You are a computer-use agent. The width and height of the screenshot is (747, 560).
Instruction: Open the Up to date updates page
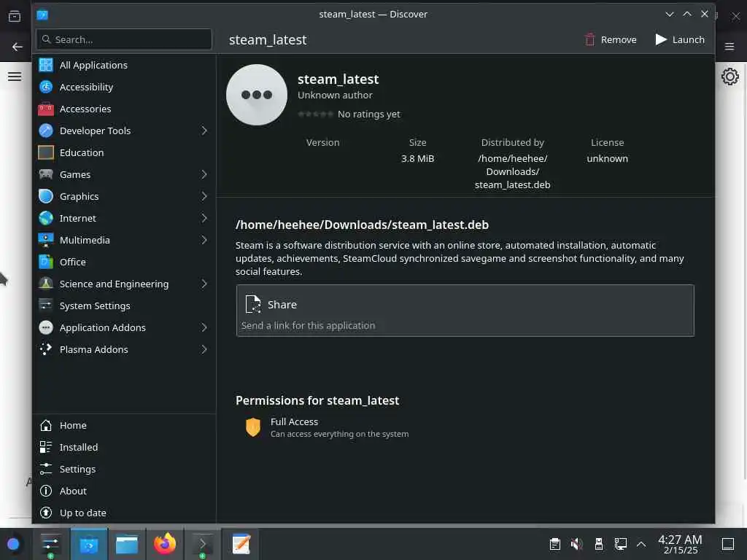tap(124, 513)
